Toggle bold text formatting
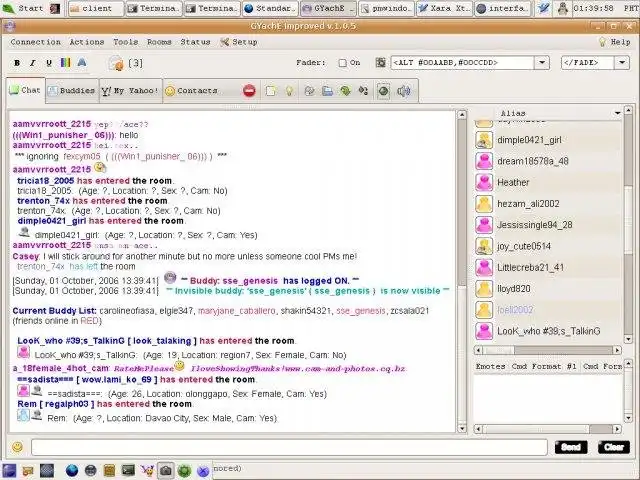The width and height of the screenshot is (640, 480). pyautogui.click(x=17, y=63)
